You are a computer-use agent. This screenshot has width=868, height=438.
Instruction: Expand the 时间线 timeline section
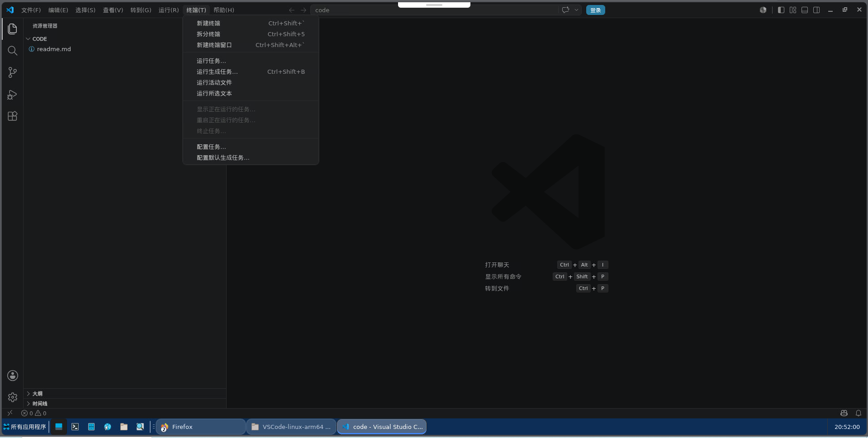(x=126, y=404)
